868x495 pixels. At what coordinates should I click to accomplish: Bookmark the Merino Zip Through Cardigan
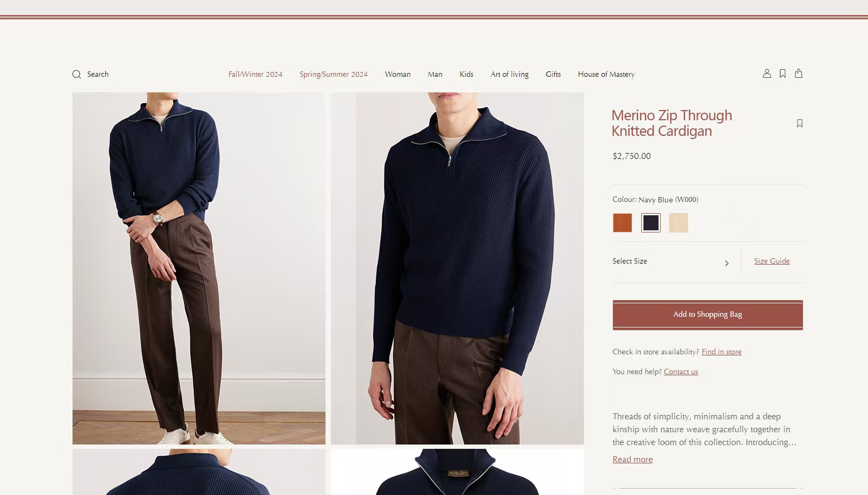(x=800, y=123)
